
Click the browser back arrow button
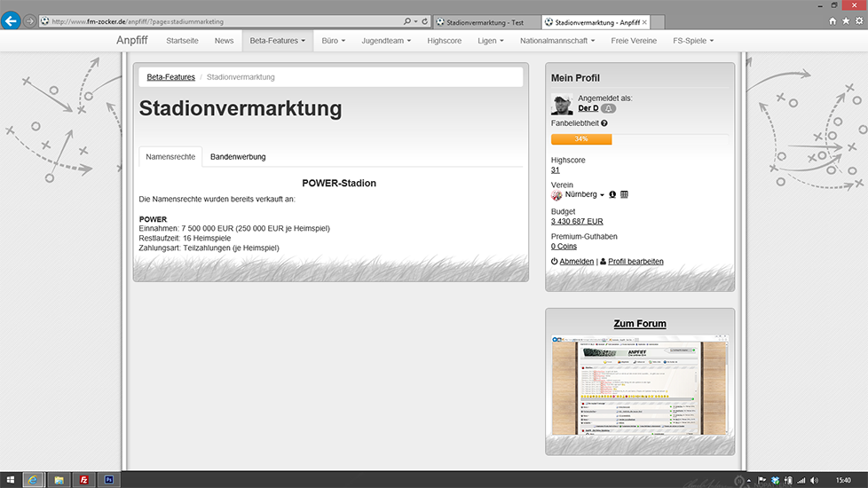click(x=11, y=20)
